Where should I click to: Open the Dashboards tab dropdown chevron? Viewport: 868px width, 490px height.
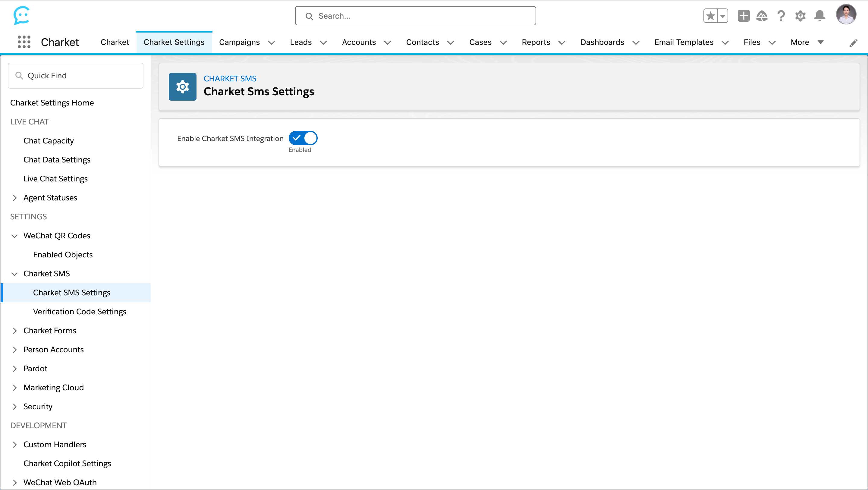[x=636, y=42]
